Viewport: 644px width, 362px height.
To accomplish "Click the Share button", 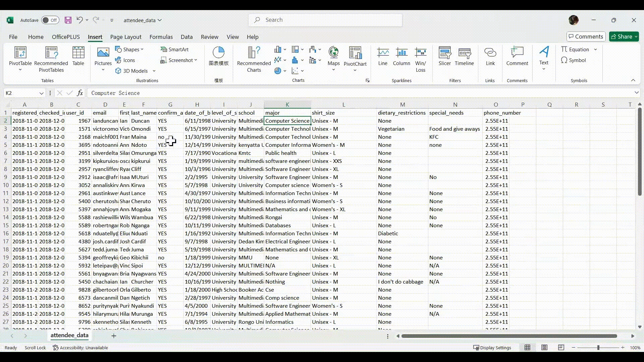I will click(x=624, y=37).
